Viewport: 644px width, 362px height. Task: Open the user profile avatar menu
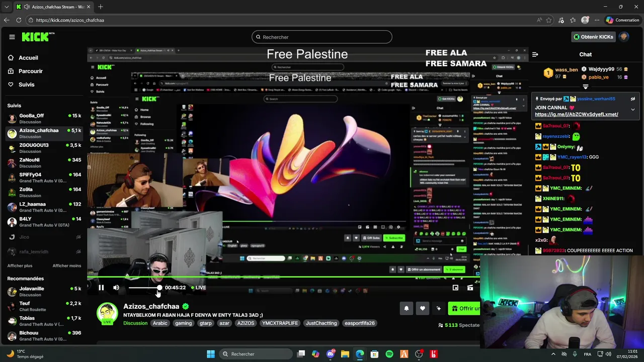coord(624,37)
